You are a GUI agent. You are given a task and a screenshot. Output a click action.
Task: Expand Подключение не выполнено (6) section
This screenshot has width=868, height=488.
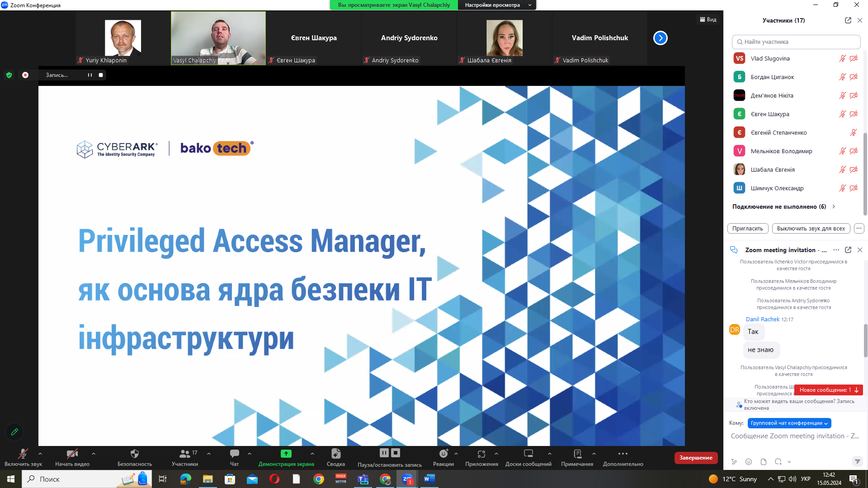click(783, 206)
